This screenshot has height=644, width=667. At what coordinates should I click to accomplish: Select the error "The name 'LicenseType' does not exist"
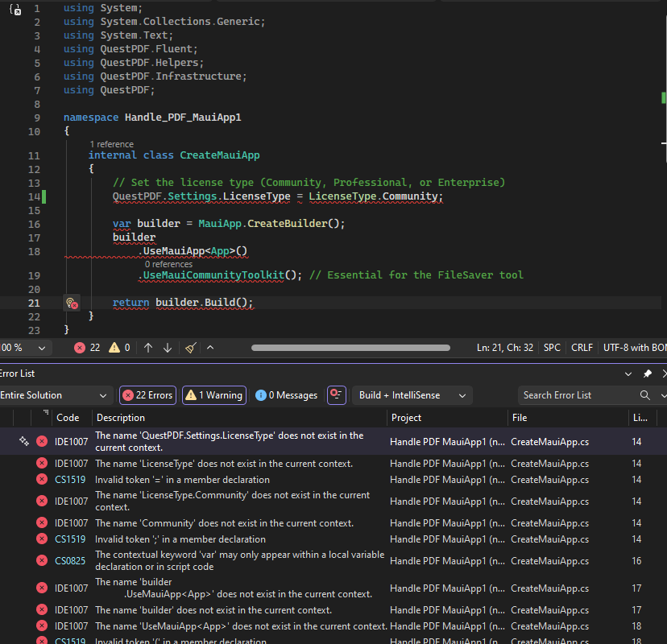(333, 464)
